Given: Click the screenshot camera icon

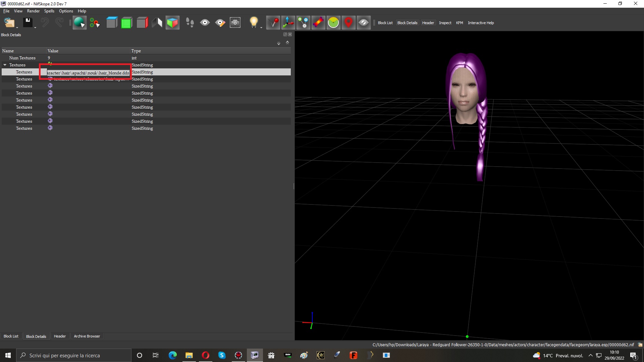Looking at the screenshot, I should click(x=235, y=23).
